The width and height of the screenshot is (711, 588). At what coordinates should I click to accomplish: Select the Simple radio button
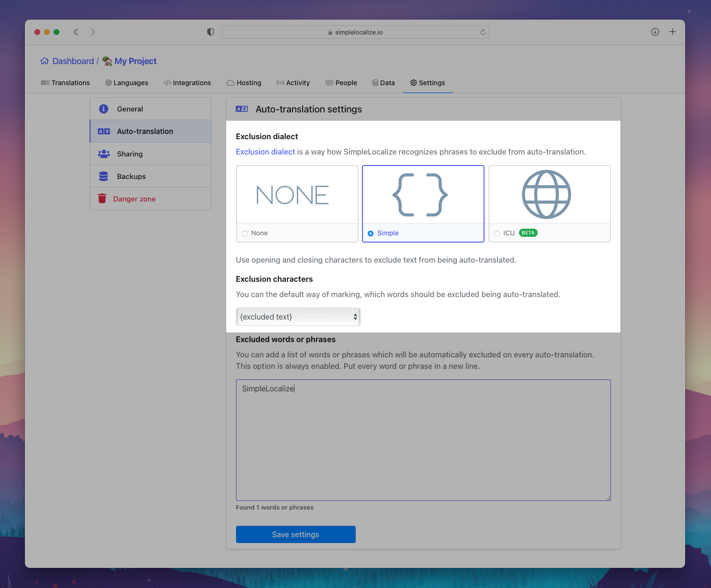pos(371,233)
